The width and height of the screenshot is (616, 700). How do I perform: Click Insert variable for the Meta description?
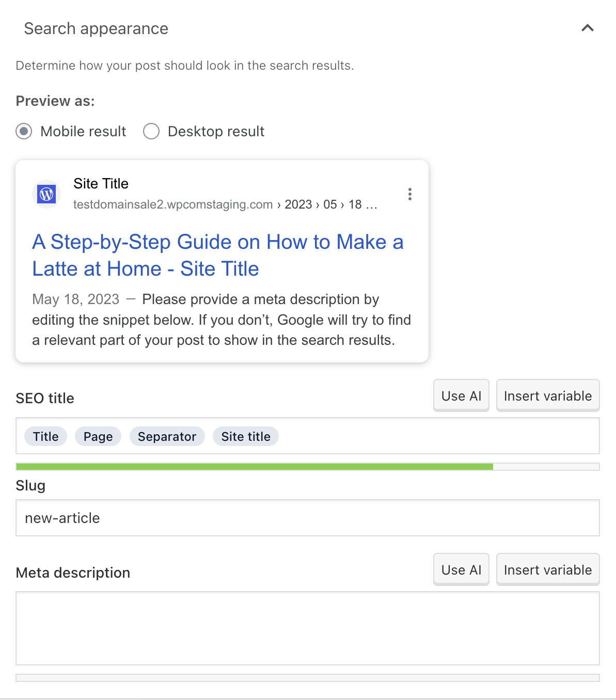tap(547, 569)
